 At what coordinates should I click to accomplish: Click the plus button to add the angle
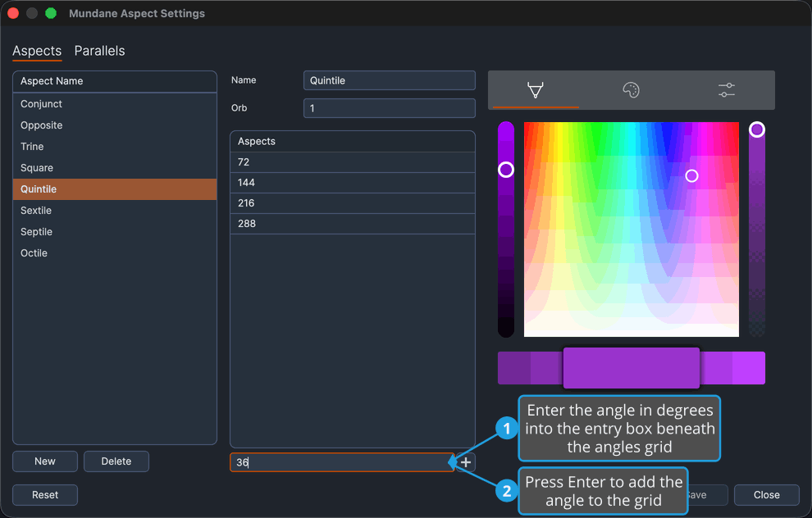[466, 462]
